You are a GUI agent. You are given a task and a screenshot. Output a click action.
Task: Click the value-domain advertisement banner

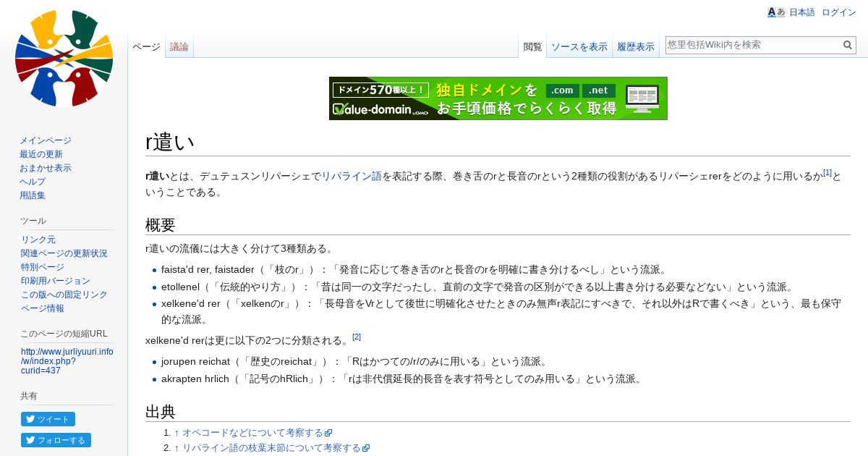(x=498, y=98)
